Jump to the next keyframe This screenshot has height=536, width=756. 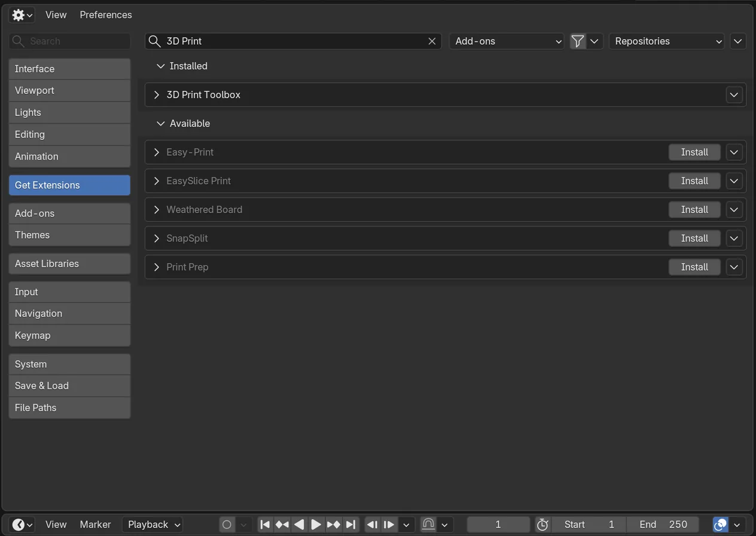pos(334,525)
